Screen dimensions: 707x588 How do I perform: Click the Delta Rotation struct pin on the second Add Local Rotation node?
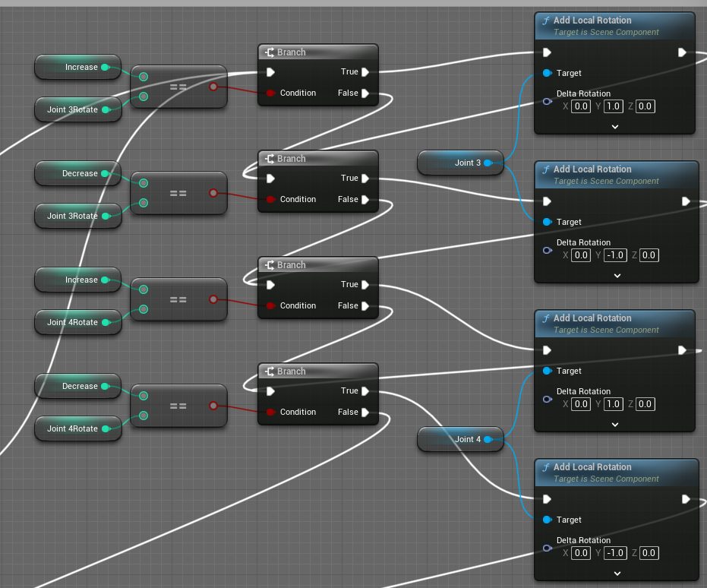pos(548,250)
